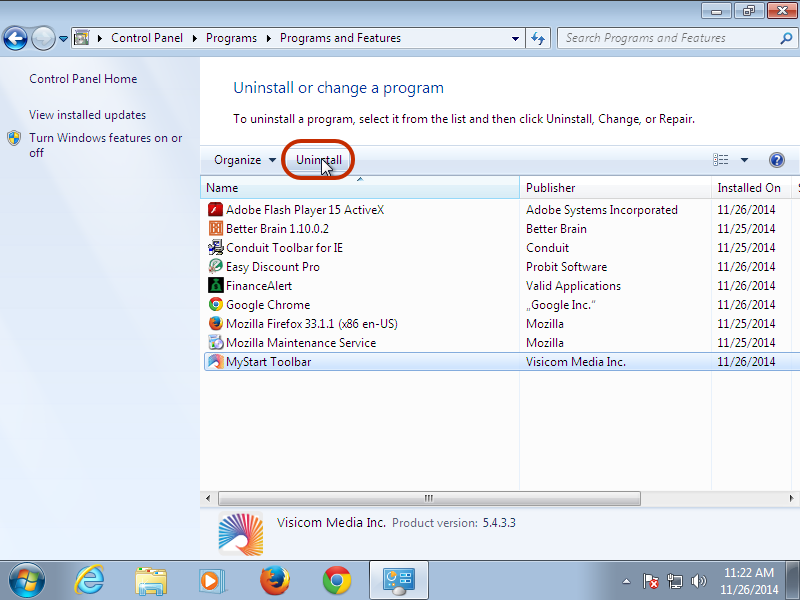Open the Organize dropdown menu

pos(244,160)
